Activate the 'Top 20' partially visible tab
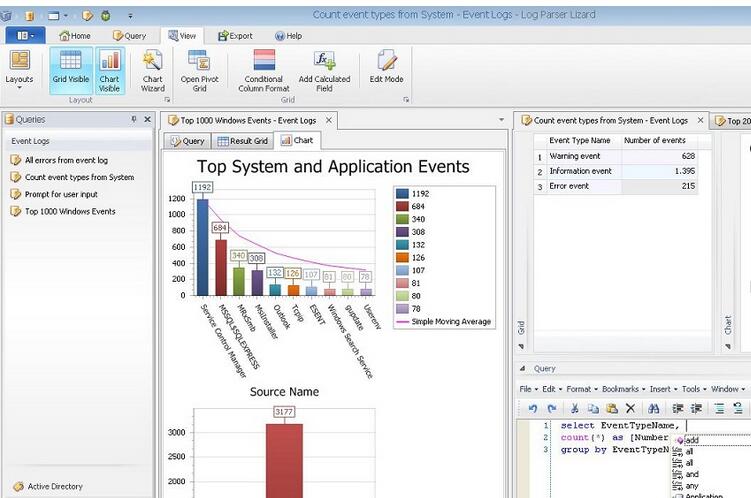 click(732, 121)
